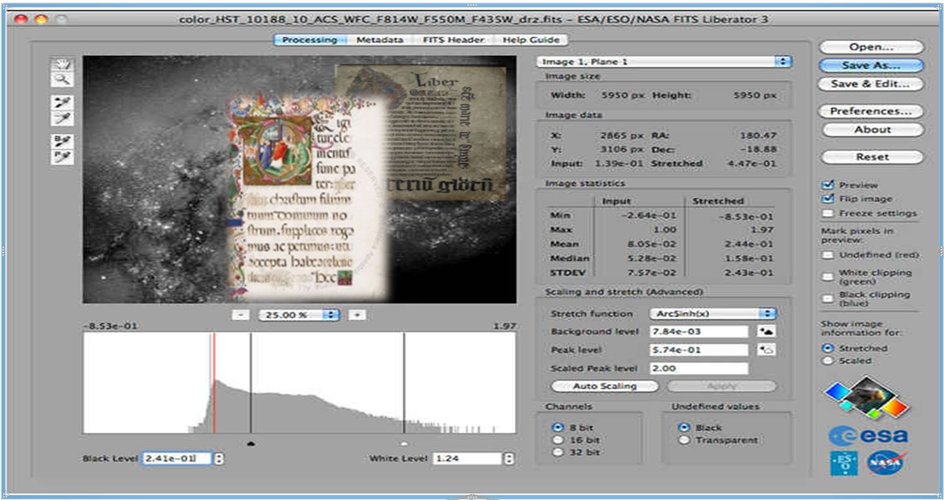Uncheck the Flip image checkbox
Screen dimensions: 944x500
828,199
